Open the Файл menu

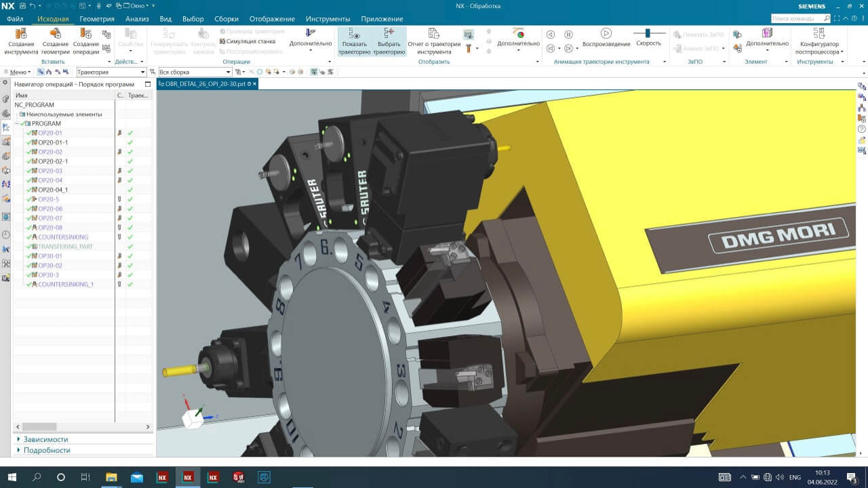pyautogui.click(x=16, y=19)
